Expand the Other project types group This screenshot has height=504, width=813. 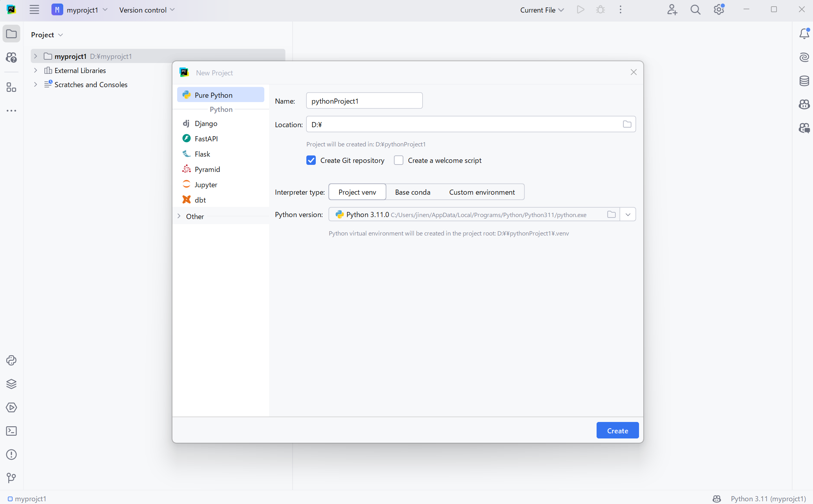179,216
